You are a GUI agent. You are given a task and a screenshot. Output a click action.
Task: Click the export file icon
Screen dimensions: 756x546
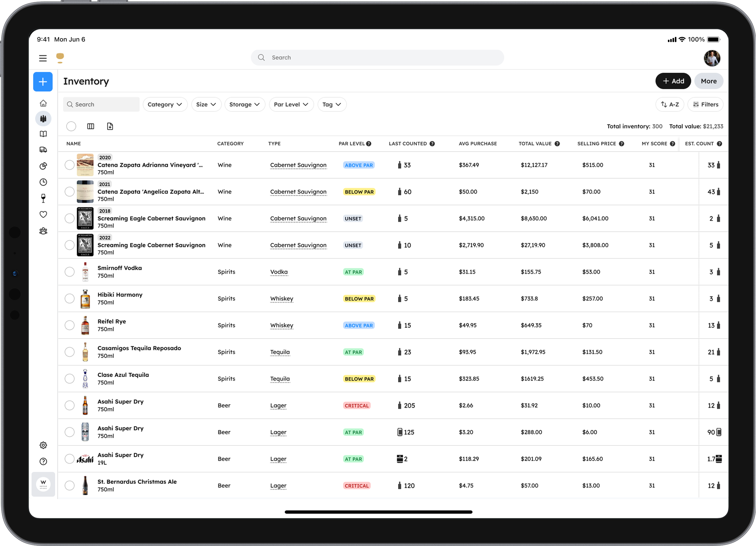coord(110,126)
